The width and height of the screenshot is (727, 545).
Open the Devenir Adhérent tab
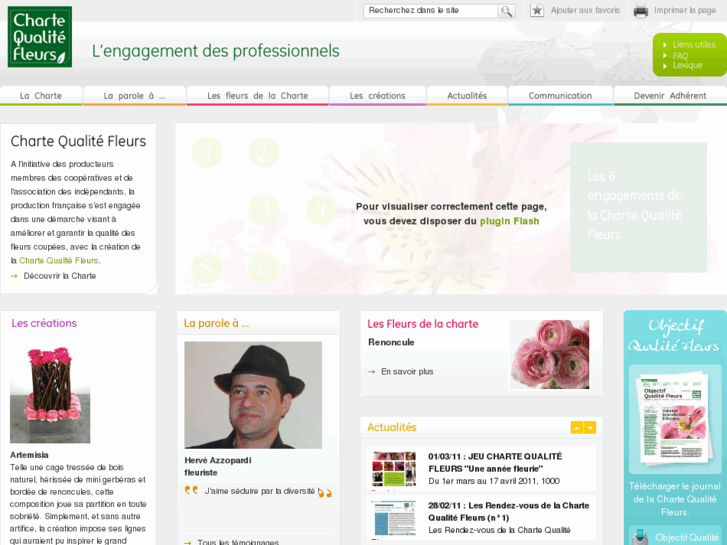(x=670, y=96)
